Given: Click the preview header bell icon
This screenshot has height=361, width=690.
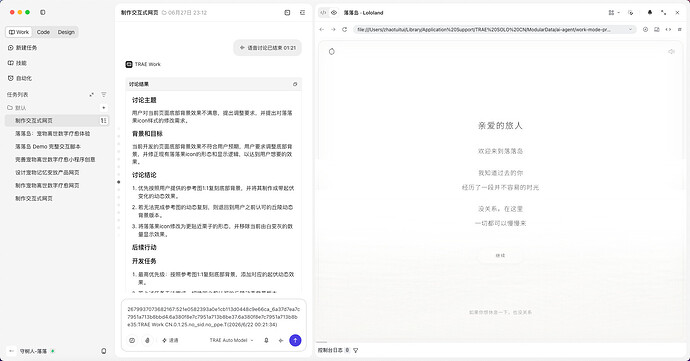Looking at the screenshot, I should [650, 13].
